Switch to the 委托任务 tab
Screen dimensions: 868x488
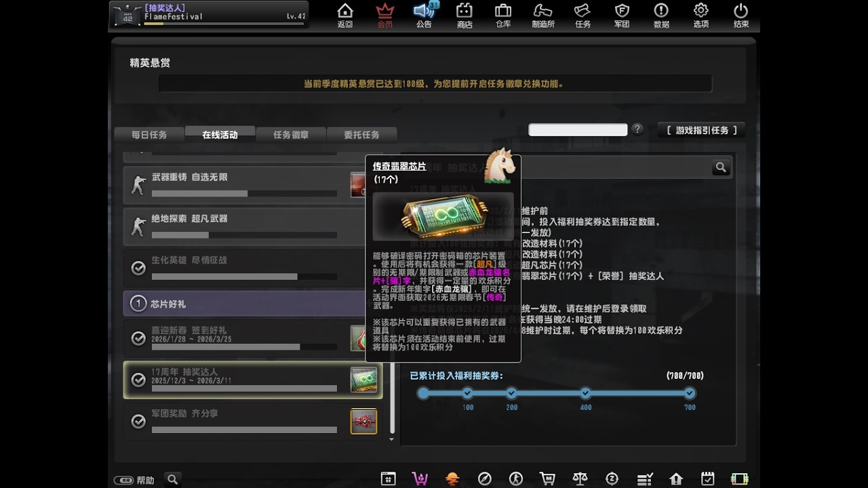(x=361, y=134)
